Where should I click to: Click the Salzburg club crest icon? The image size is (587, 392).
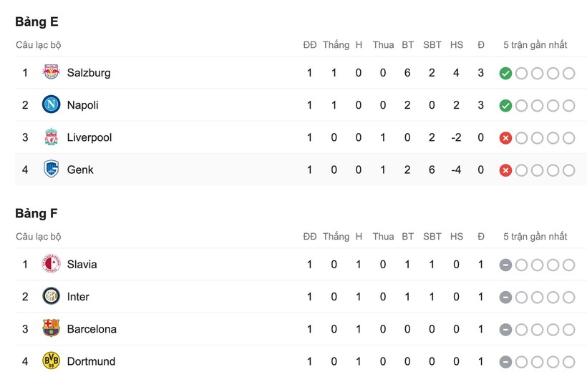(51, 72)
